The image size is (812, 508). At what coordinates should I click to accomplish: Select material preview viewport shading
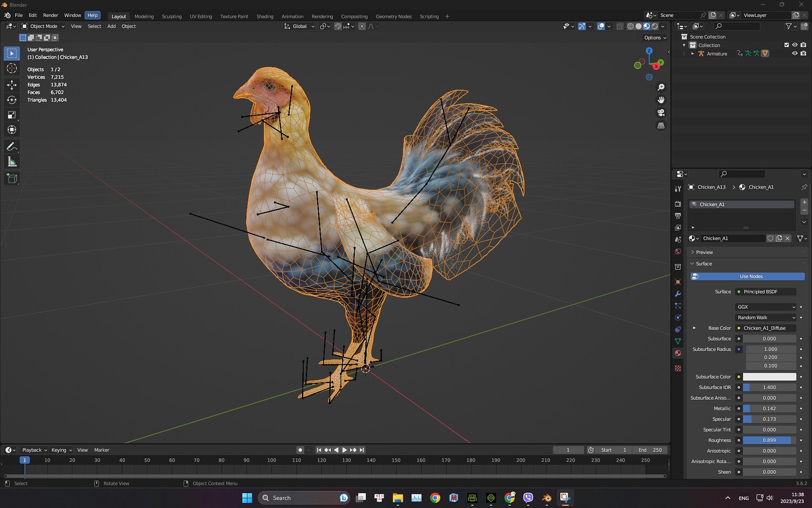click(646, 26)
